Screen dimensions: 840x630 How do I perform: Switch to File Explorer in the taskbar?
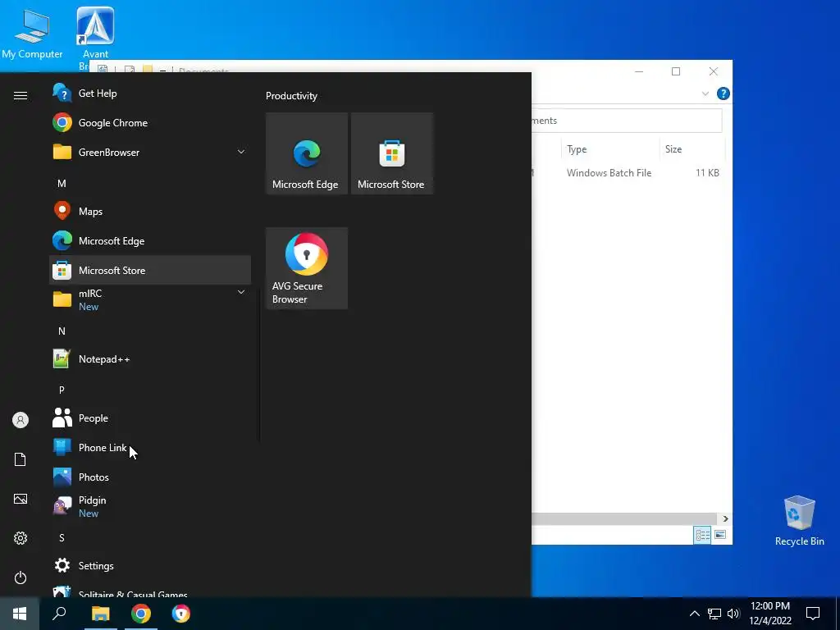(x=100, y=614)
